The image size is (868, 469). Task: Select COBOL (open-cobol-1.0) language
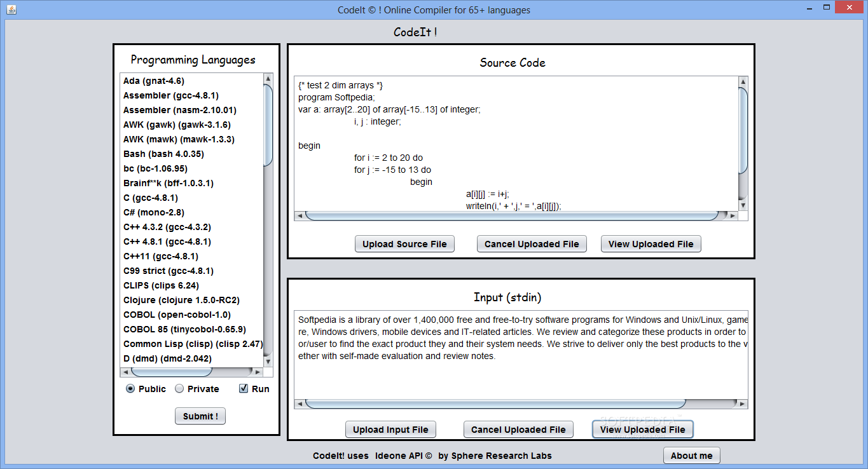(191, 315)
